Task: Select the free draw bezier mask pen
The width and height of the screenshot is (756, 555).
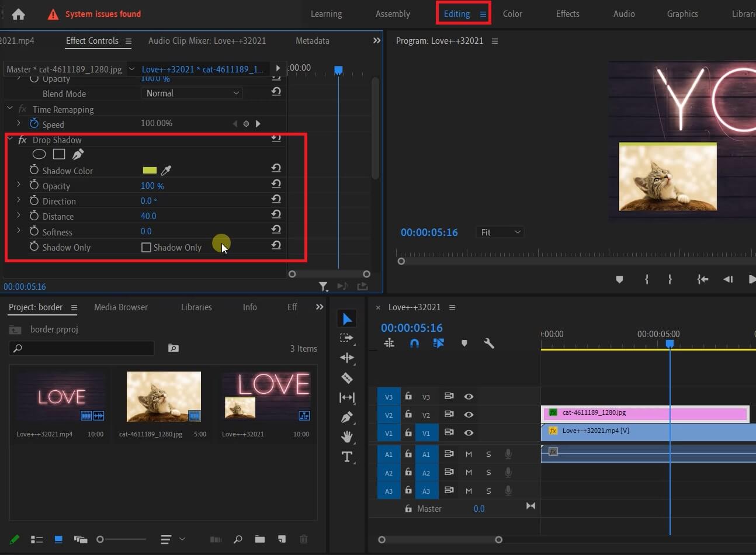Action: (x=78, y=154)
